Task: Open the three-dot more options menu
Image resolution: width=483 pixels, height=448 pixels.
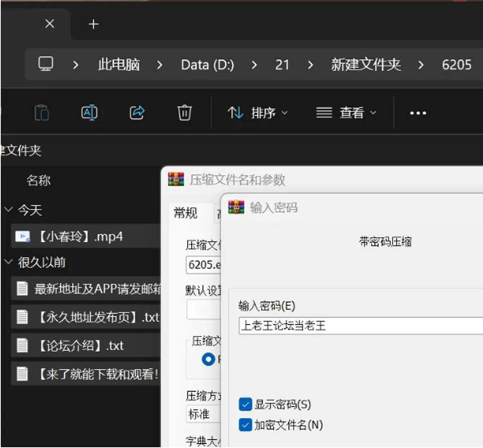Action: (x=418, y=113)
